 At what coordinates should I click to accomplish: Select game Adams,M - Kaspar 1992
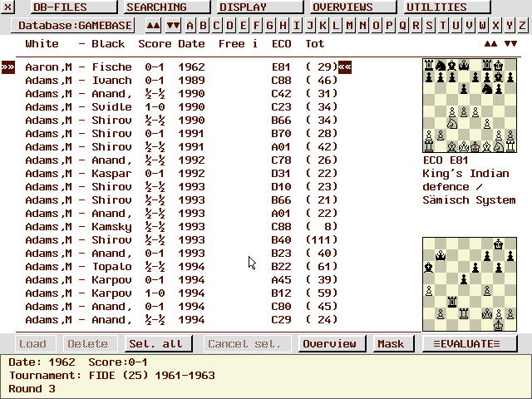point(181,174)
